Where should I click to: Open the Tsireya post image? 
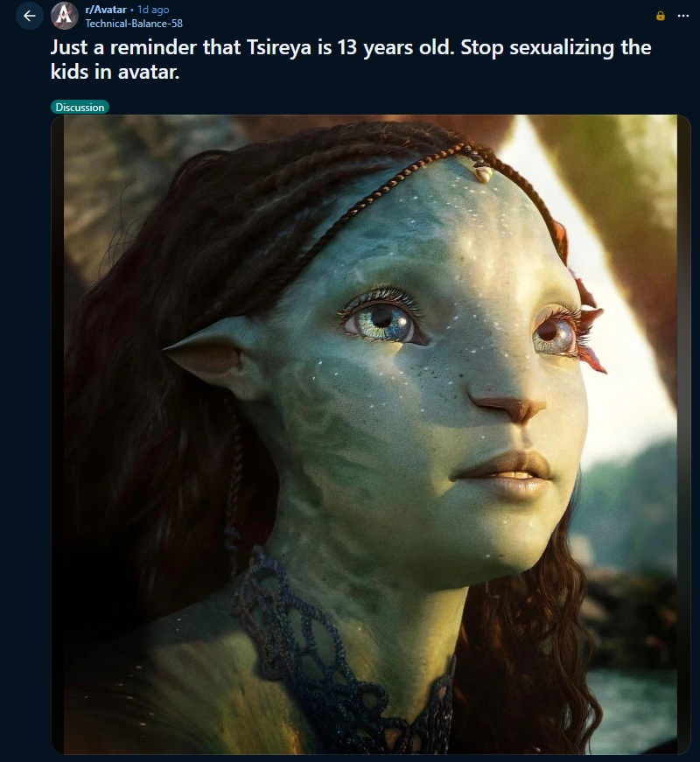(371, 434)
